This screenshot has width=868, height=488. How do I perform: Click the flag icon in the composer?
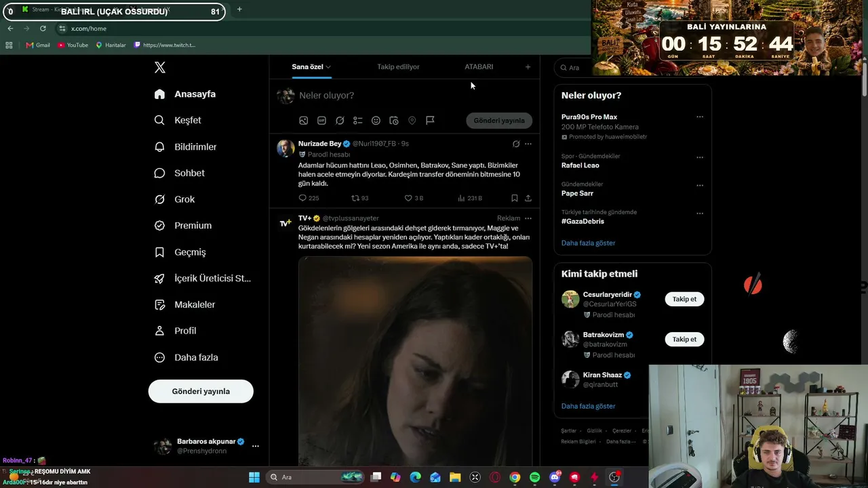[x=430, y=121]
